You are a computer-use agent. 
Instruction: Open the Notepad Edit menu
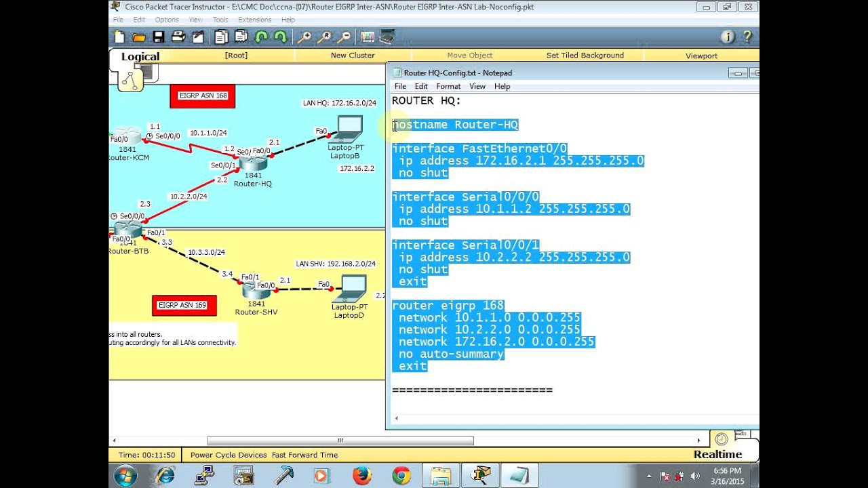(421, 86)
